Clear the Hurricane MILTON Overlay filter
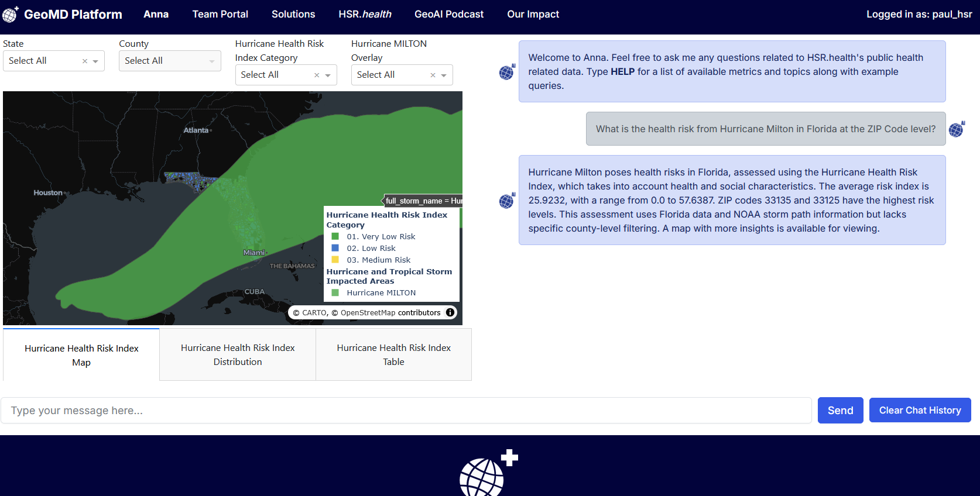 click(433, 75)
